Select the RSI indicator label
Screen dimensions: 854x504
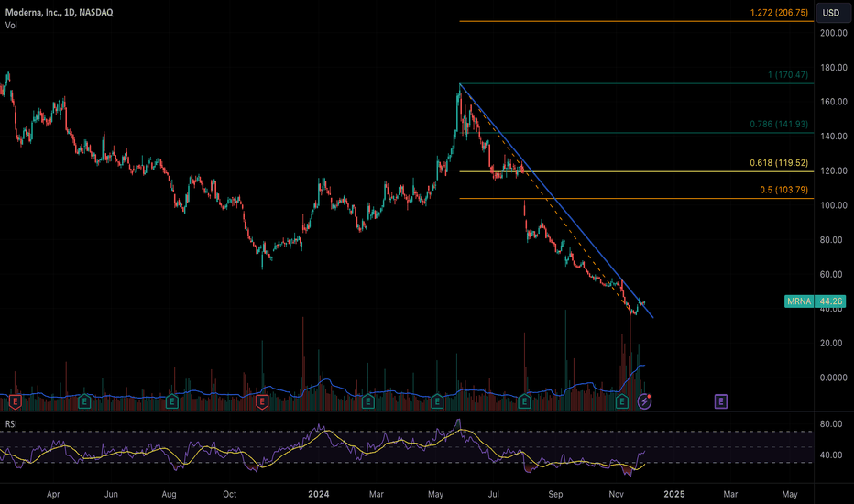11,424
